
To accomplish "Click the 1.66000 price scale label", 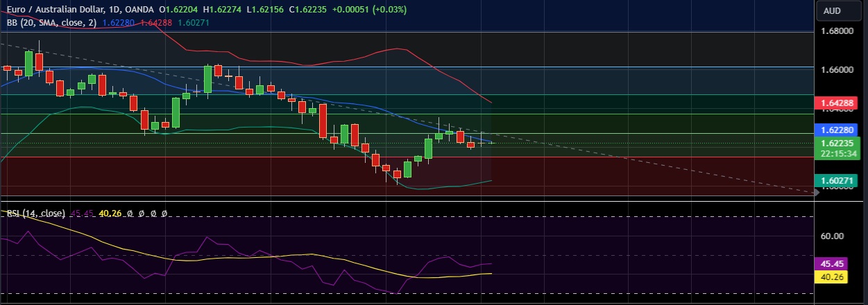I will [x=837, y=70].
